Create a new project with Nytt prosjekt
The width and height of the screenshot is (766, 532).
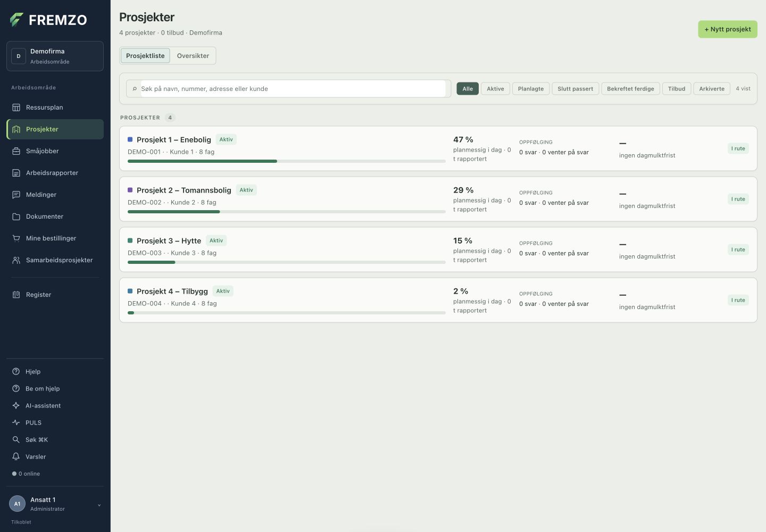coord(728,29)
